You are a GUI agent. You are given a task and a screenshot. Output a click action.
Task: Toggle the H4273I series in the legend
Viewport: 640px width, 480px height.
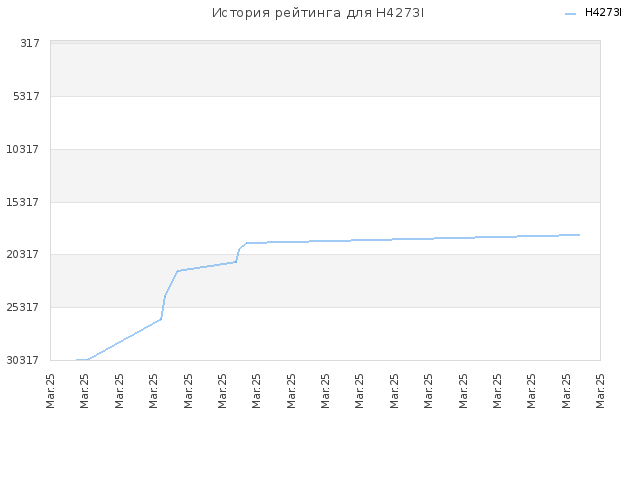[603, 13]
